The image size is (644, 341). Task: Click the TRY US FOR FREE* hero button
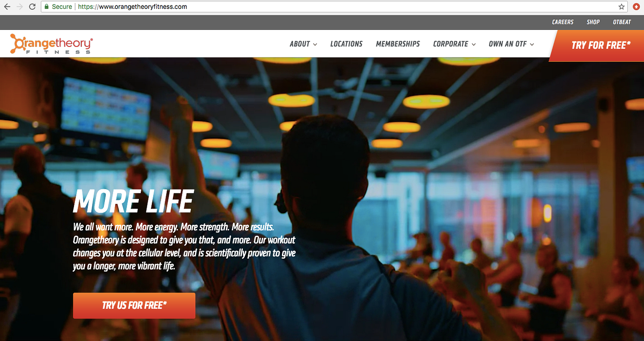click(134, 306)
